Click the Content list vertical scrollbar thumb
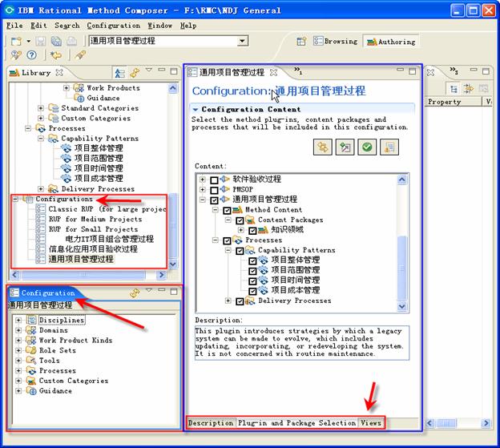500x448 pixels. point(401,267)
